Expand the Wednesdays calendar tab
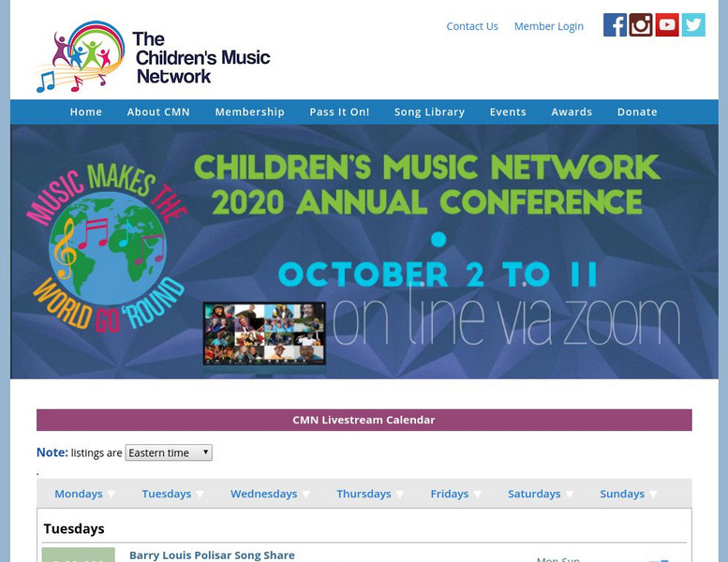 coord(270,494)
